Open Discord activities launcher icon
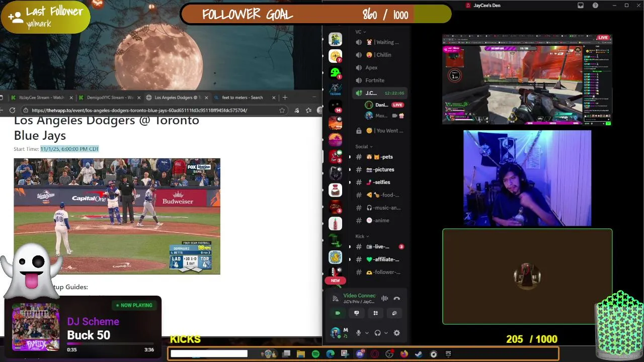 375,313
